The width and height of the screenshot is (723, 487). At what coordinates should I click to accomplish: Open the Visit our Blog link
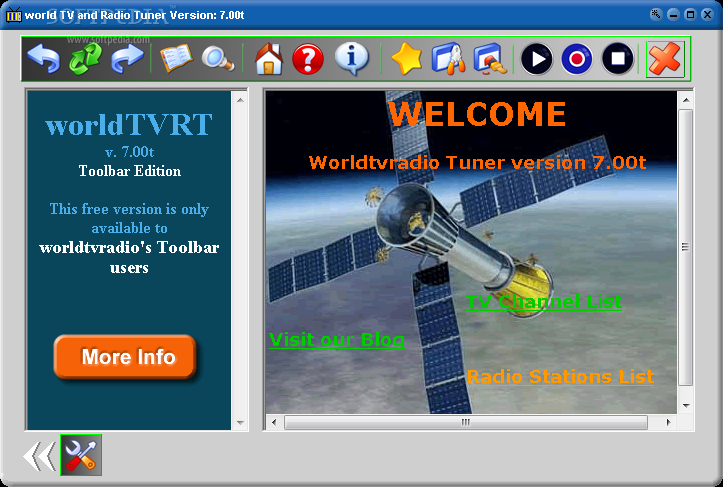337,340
